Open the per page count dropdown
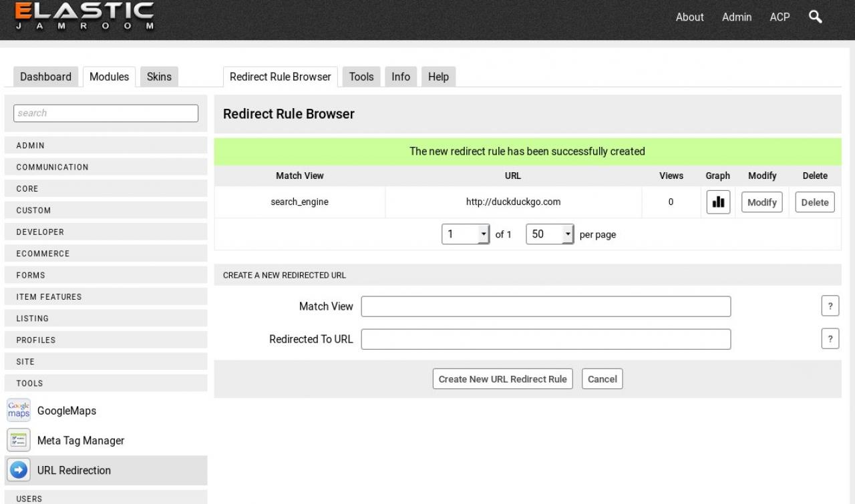This screenshot has height=504, width=855. coord(550,234)
